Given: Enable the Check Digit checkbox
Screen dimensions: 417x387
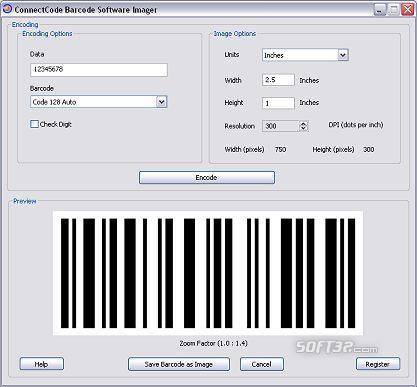Looking at the screenshot, I should click(x=34, y=124).
